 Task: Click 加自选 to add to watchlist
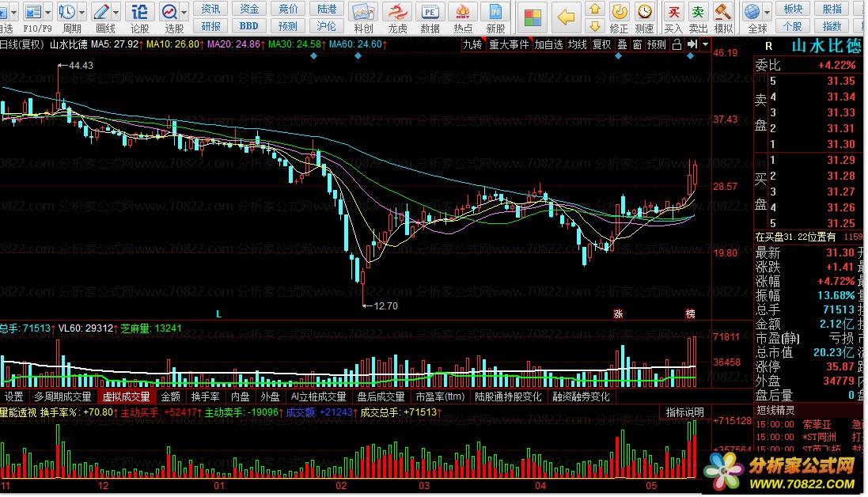[x=548, y=44]
